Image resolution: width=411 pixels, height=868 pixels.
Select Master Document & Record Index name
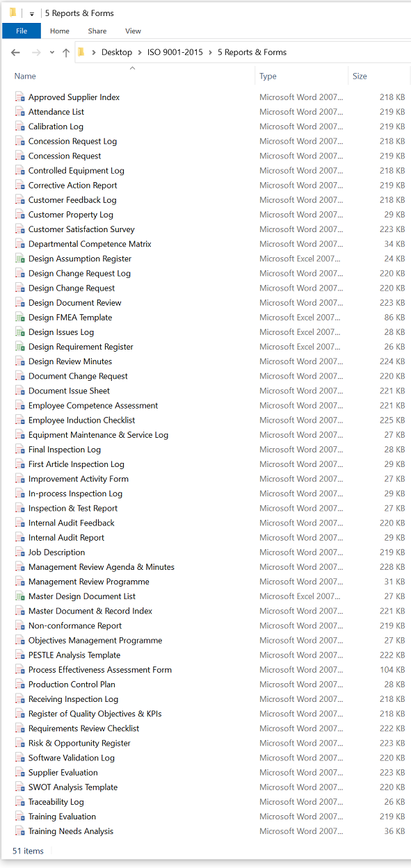[x=90, y=611]
